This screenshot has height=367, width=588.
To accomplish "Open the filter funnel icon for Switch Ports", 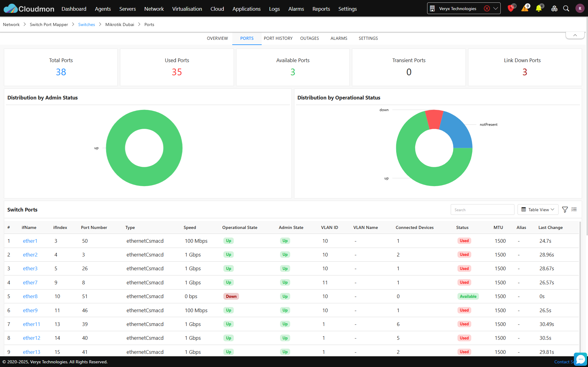I will (565, 210).
